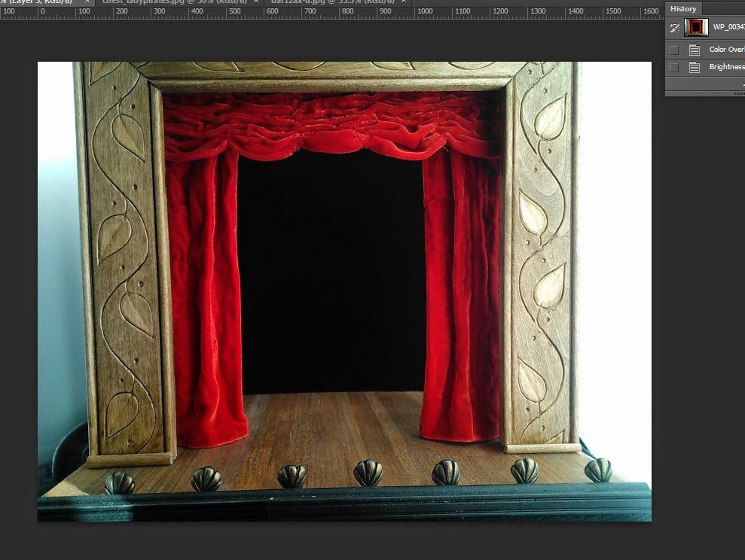Select the Brightness history state text
This screenshot has height=560, width=745.
(726, 67)
